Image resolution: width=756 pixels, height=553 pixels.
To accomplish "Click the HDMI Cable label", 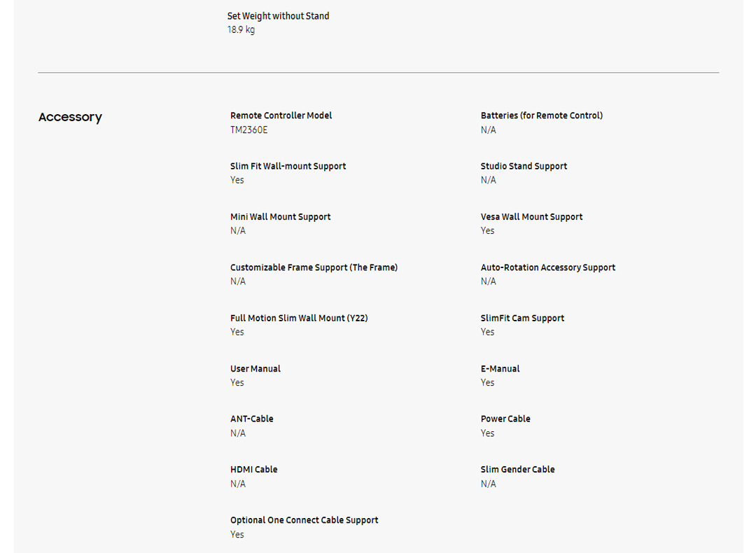I will [253, 470].
